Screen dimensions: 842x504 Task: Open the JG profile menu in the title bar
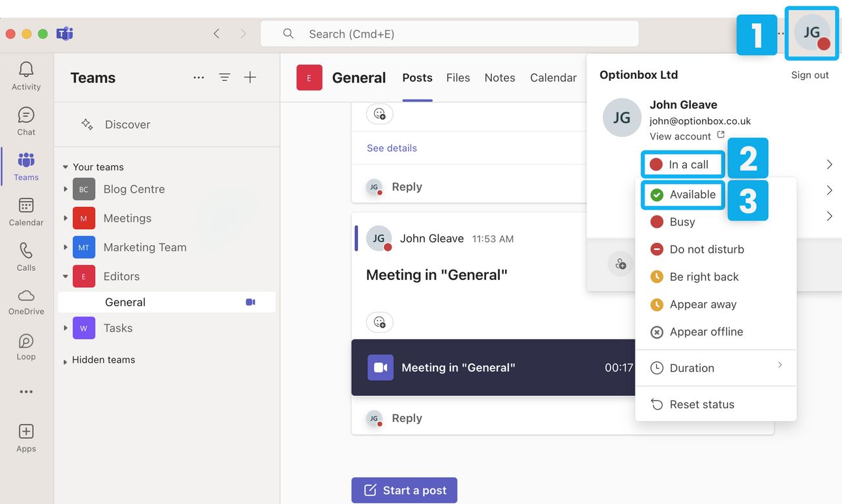click(811, 33)
